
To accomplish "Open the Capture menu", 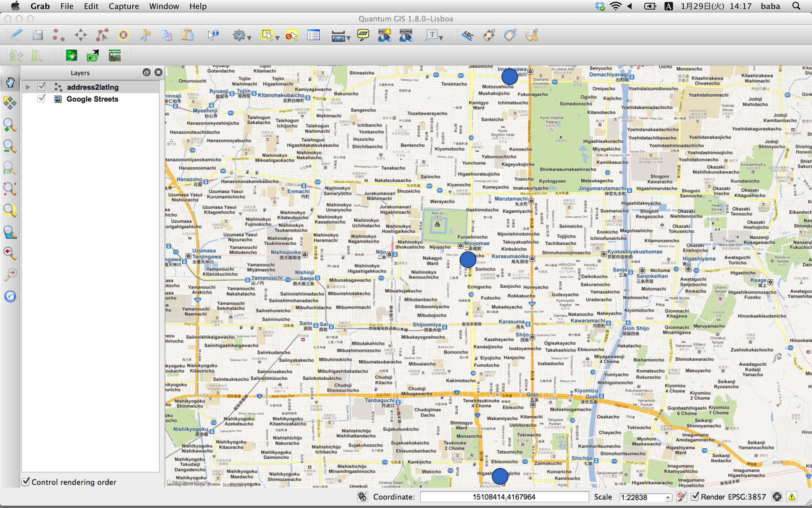I will [x=123, y=6].
